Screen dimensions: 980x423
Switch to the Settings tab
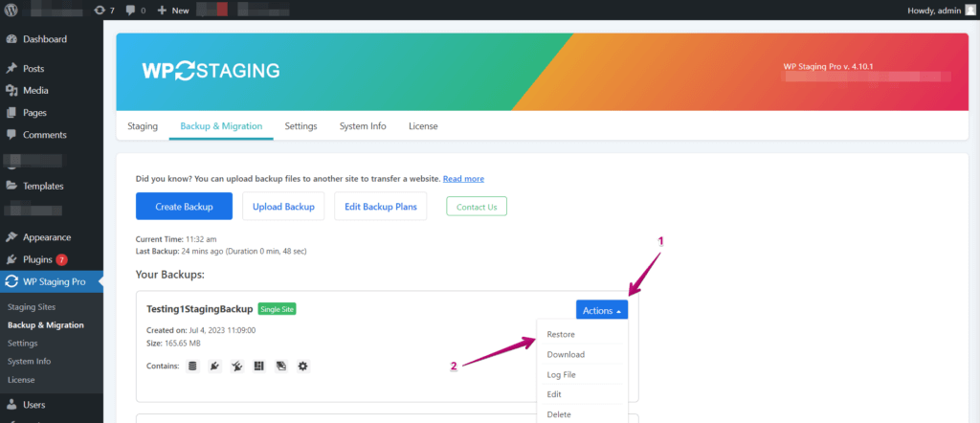(x=301, y=125)
